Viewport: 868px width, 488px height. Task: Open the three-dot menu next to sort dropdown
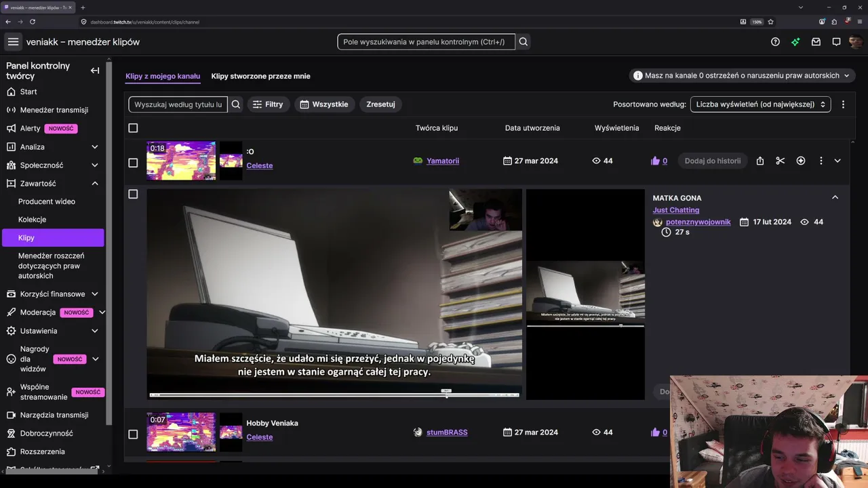point(843,104)
